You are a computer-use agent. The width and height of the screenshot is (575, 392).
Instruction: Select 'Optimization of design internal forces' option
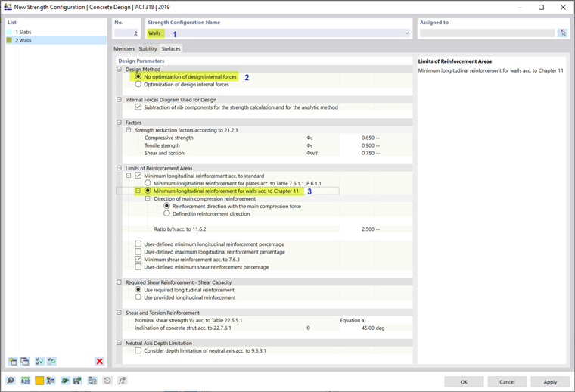tap(138, 84)
